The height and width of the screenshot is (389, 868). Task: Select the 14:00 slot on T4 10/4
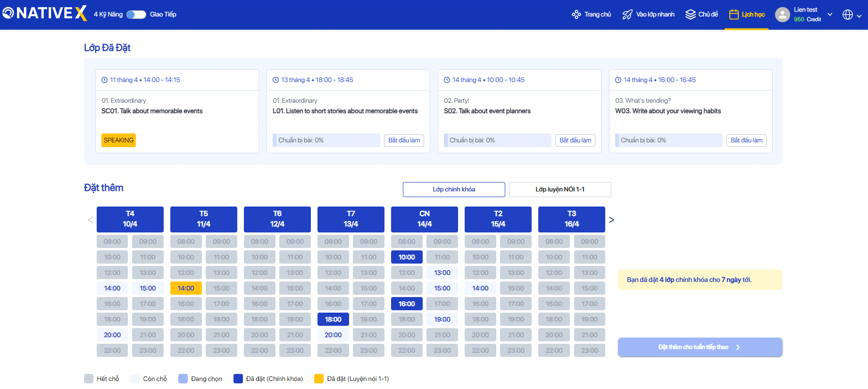tap(112, 288)
